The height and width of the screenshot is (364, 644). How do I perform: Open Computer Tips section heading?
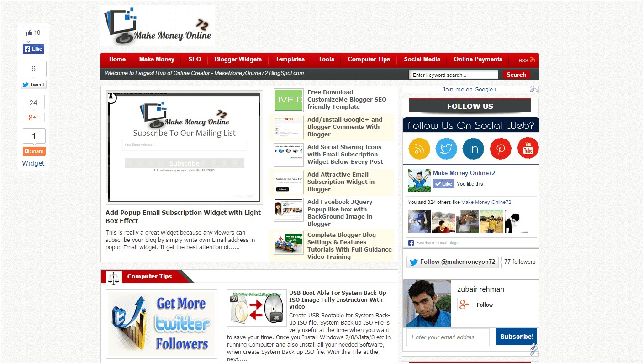[x=149, y=277]
